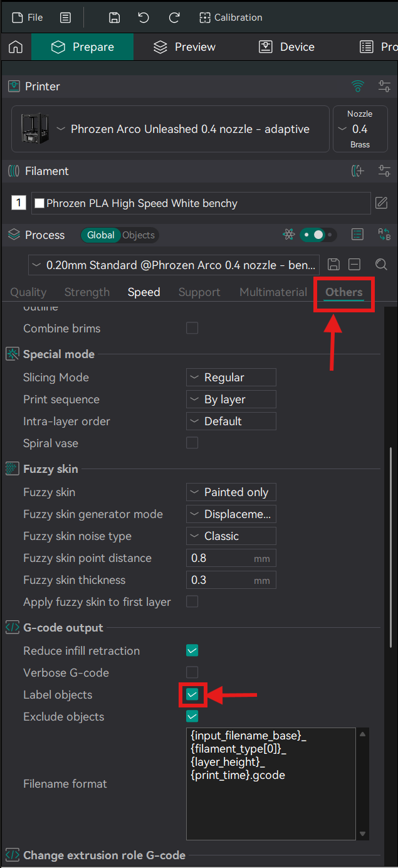The height and width of the screenshot is (868, 398).
Task: Change Intra-layer order from Default
Action: pos(231,421)
